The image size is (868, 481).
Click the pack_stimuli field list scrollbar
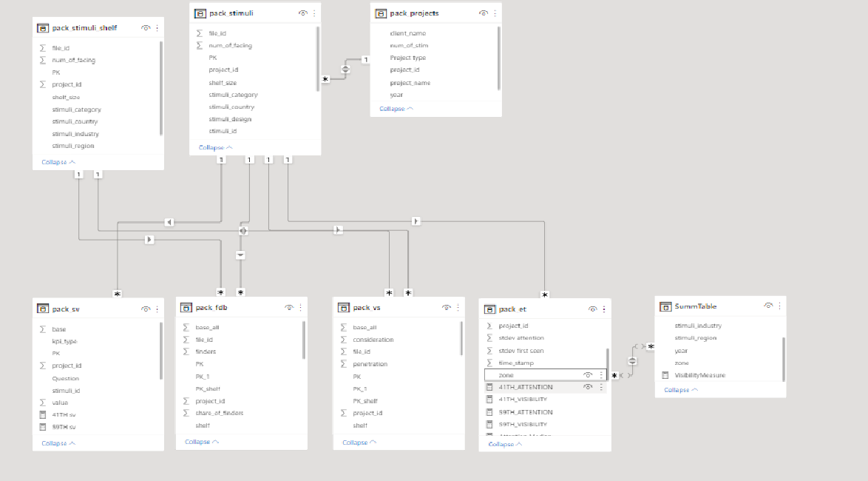click(x=318, y=58)
